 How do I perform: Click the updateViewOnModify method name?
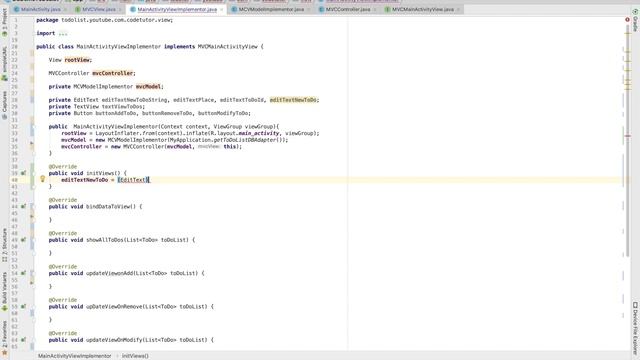point(114,340)
